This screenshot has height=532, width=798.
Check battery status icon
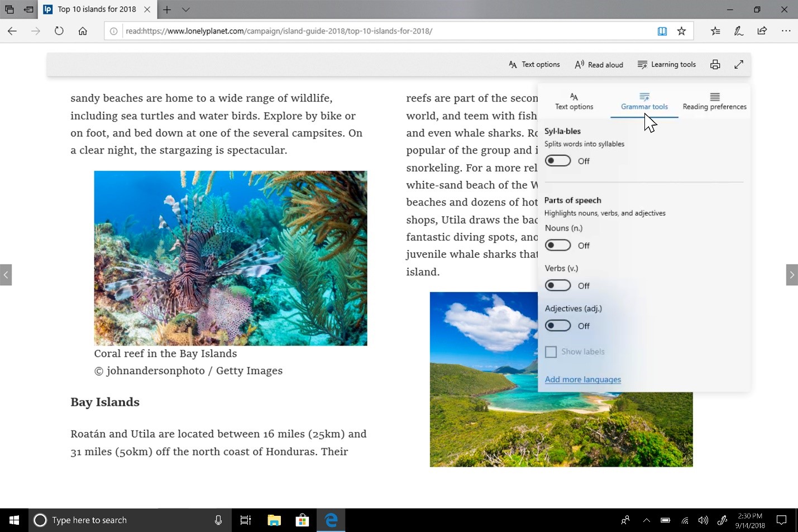665,520
